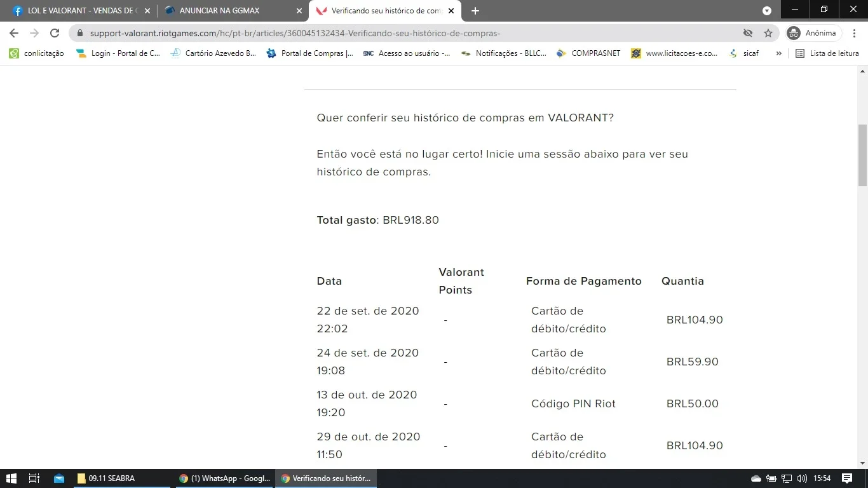Viewport: 868px width, 488px height.
Task: Open the 15:54 taskbar clock
Action: [x=822, y=478]
